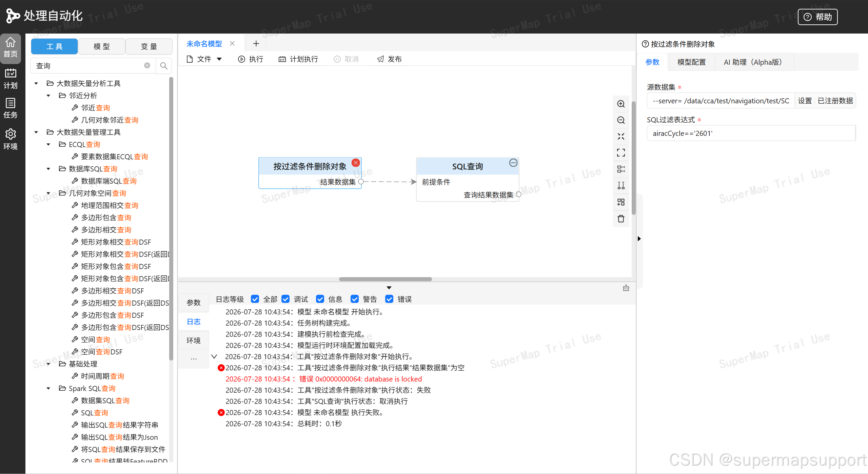Open the 环境 environment settings icon
The width and height of the screenshot is (868, 474).
[11, 139]
